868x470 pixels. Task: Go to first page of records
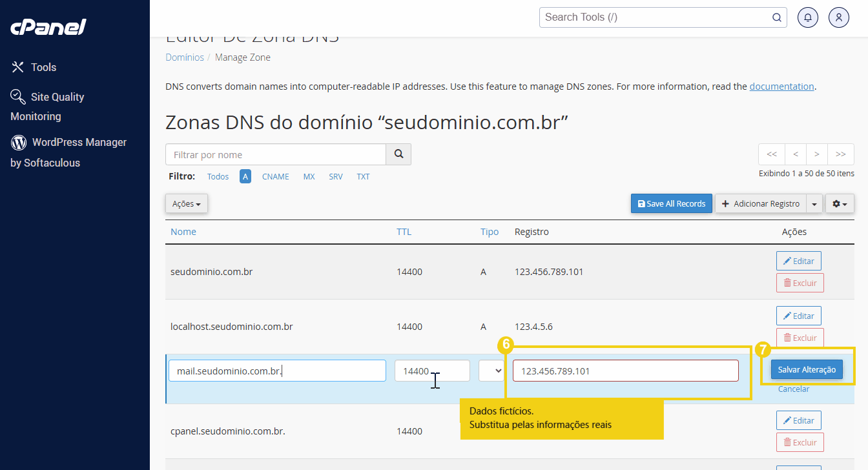[x=772, y=154]
